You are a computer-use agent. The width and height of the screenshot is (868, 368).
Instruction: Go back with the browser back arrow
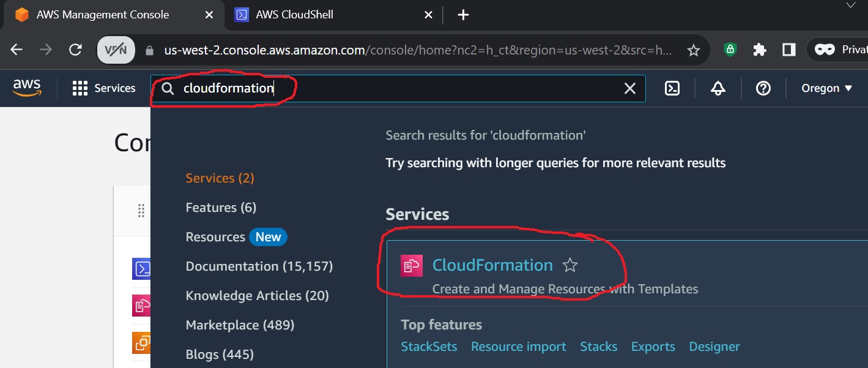(x=17, y=50)
